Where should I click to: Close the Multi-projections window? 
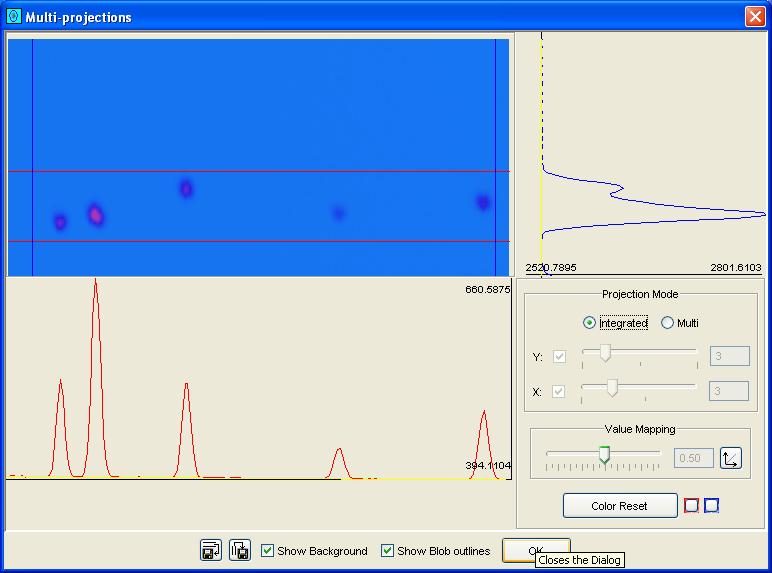755,17
